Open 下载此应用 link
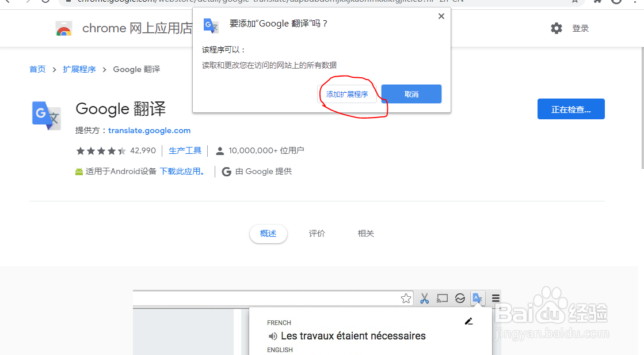 click(182, 171)
